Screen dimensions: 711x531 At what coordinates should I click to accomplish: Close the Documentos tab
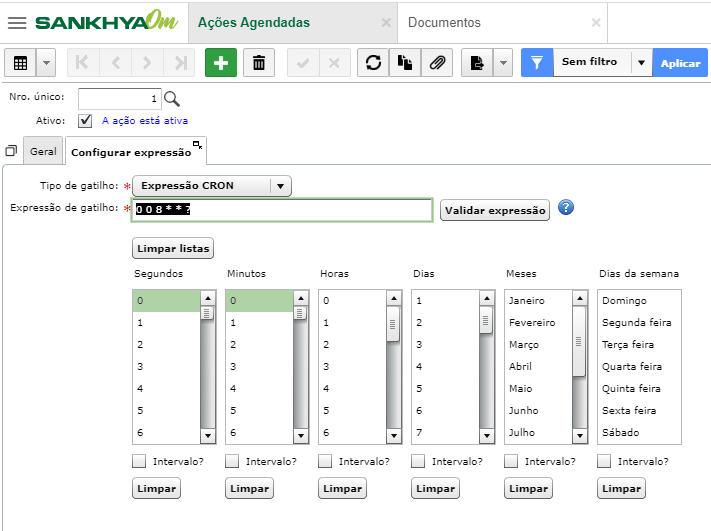[x=596, y=23]
